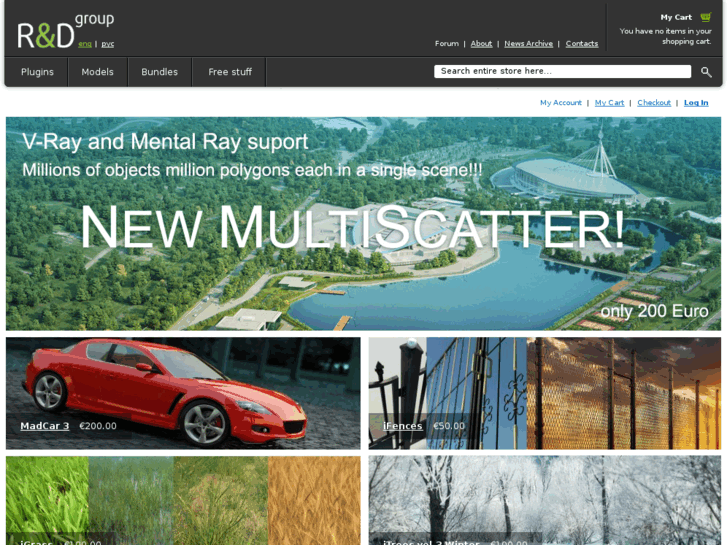Open the About page link
Screen dimensions: 727x545
click(481, 44)
